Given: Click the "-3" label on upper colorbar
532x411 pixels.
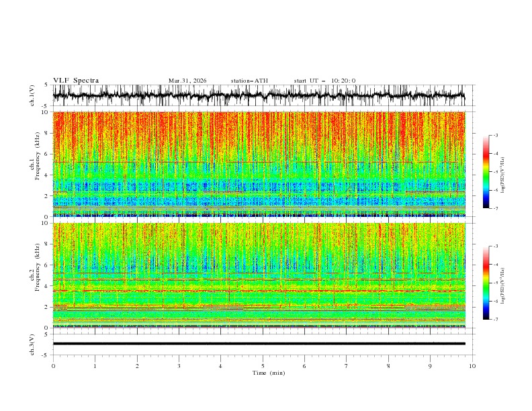Looking at the screenshot, I should coord(495,135).
